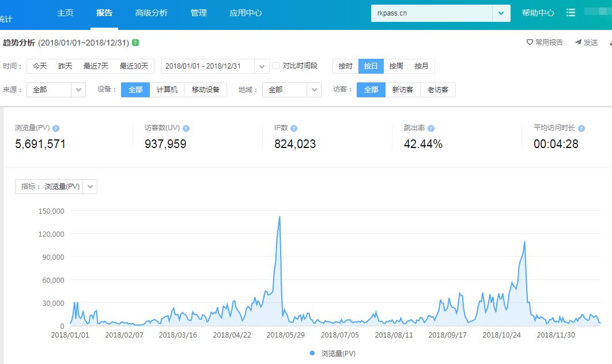Expand the rkpass.cn site dropdown

pyautogui.click(x=501, y=13)
